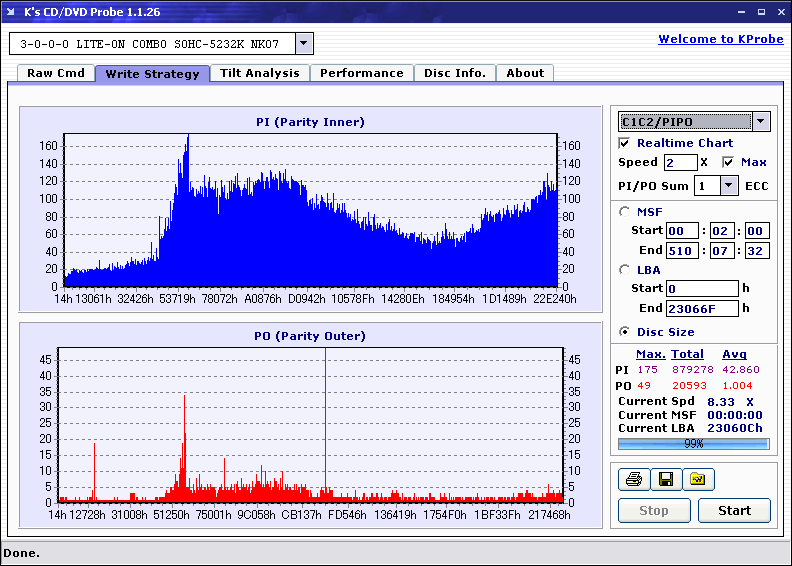Choose the Disc Size radio option

point(625,332)
